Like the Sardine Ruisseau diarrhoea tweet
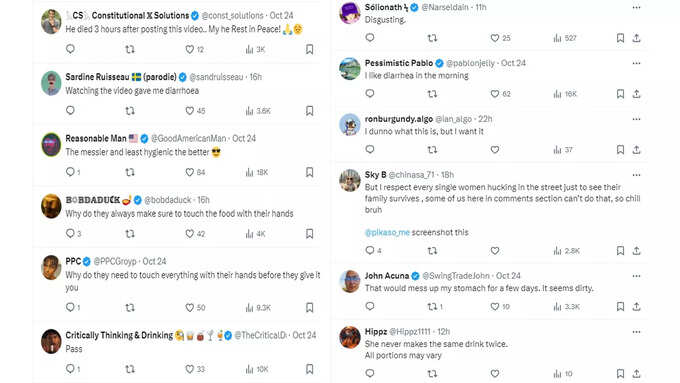 tap(190, 111)
